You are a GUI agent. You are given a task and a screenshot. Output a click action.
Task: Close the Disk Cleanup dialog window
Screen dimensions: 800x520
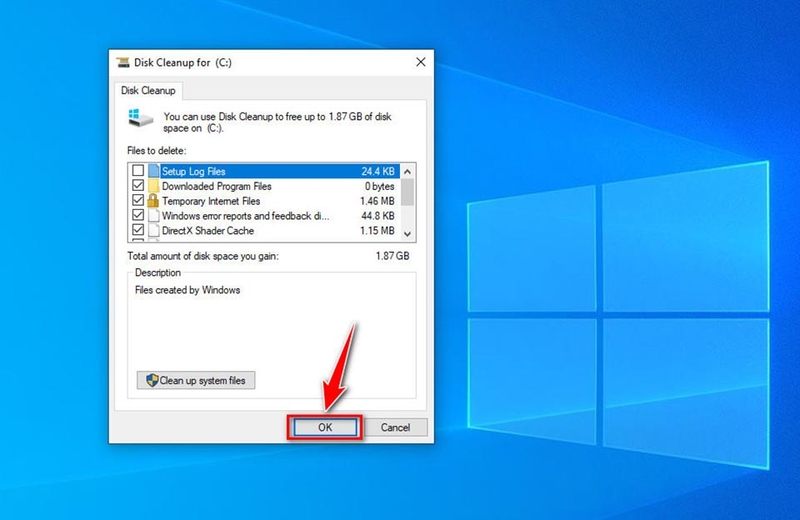pos(420,62)
